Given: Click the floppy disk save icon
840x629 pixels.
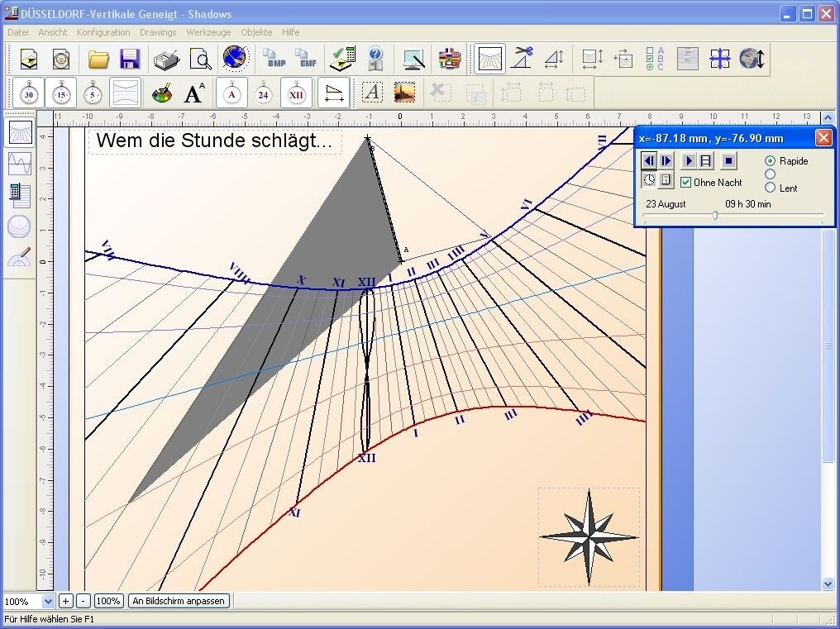Looking at the screenshot, I should tap(130, 59).
